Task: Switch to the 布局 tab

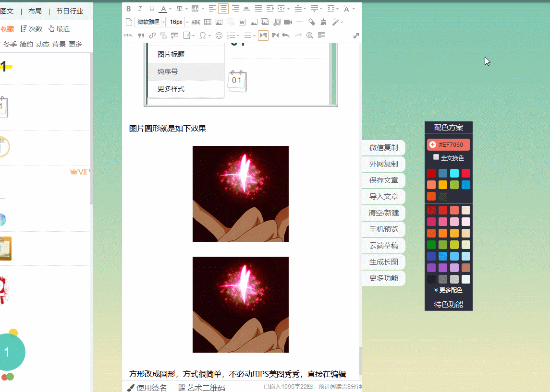Action: pos(35,11)
